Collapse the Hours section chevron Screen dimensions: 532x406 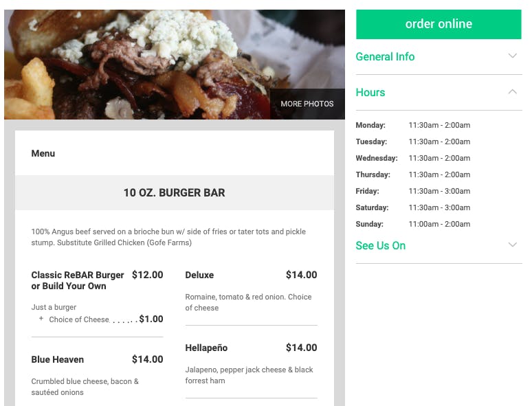[x=512, y=92]
